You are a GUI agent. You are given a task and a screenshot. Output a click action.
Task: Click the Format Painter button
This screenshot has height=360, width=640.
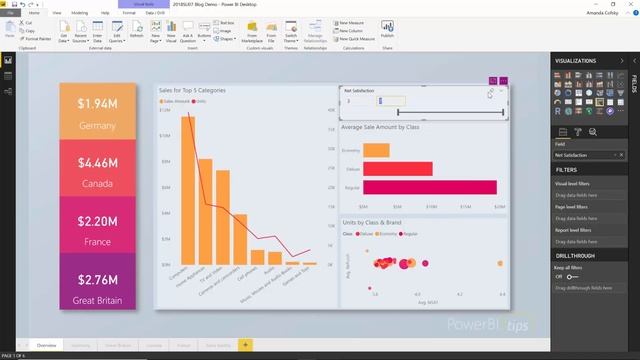[x=36, y=39]
